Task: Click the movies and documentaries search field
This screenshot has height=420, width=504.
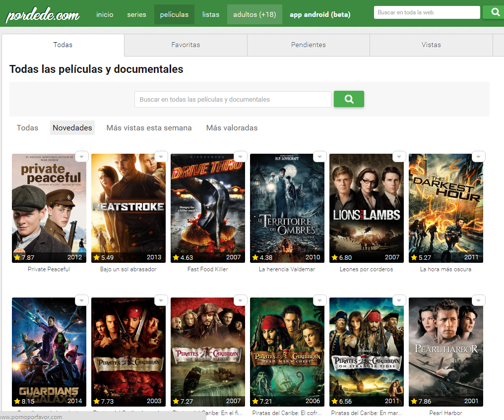Action: coord(233,99)
